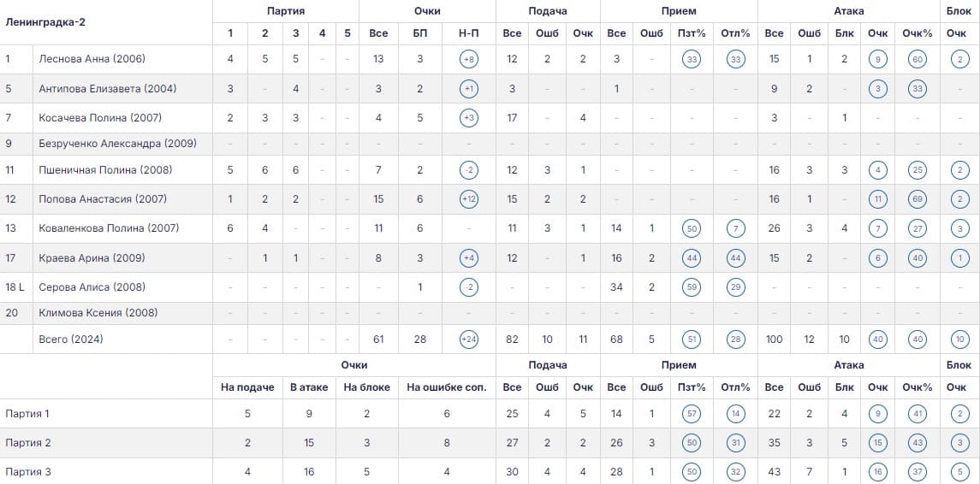Click the Партия 2 row label
Viewport: 980px width, 484px height.
[28, 443]
